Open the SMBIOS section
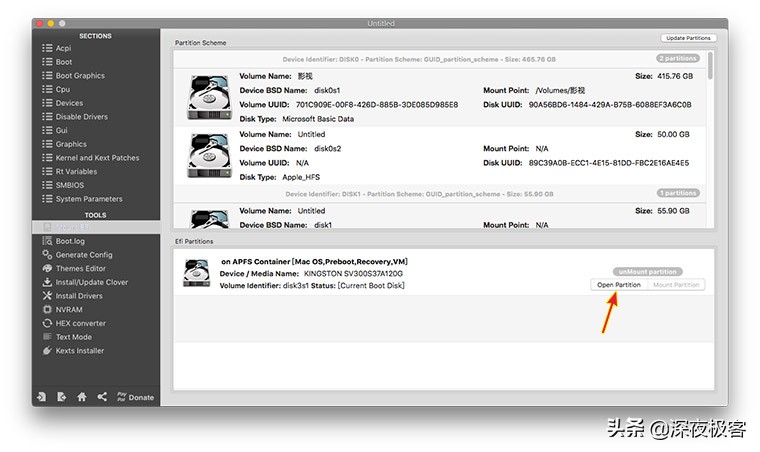Screen dimensions: 760x452 pyautogui.click(x=69, y=185)
